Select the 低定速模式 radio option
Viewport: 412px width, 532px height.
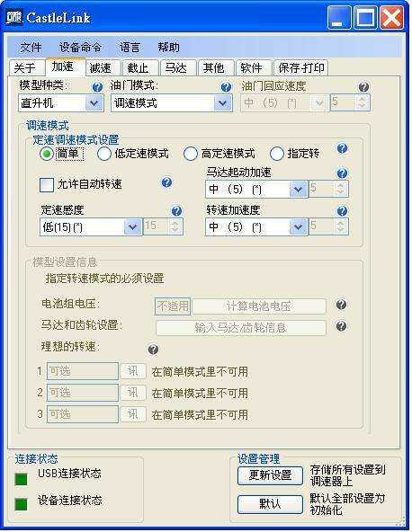pos(133,154)
